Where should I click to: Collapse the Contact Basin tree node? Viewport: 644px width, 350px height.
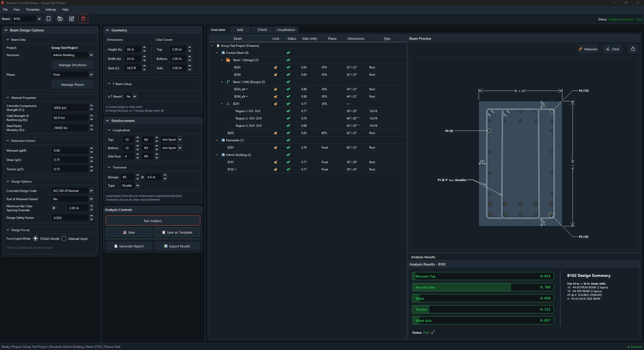click(x=217, y=53)
